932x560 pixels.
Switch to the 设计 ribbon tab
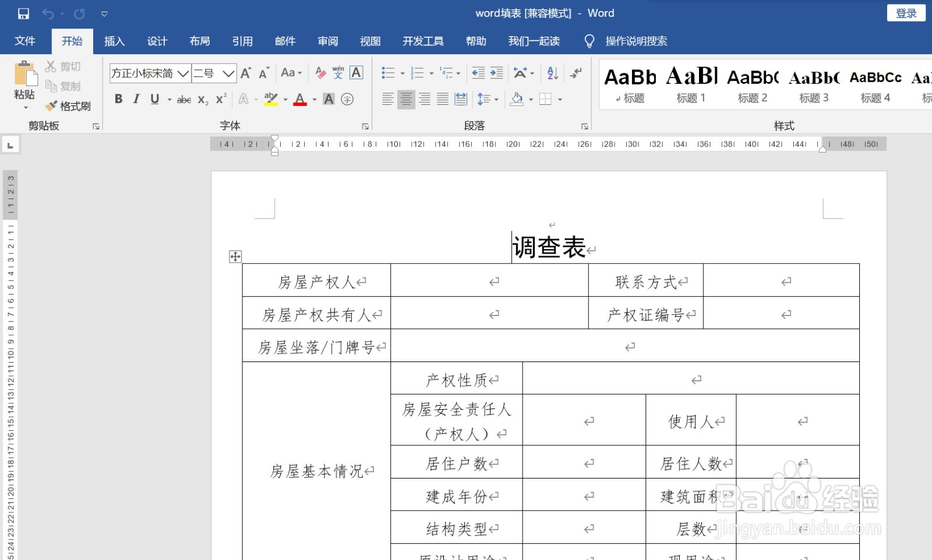tap(157, 41)
